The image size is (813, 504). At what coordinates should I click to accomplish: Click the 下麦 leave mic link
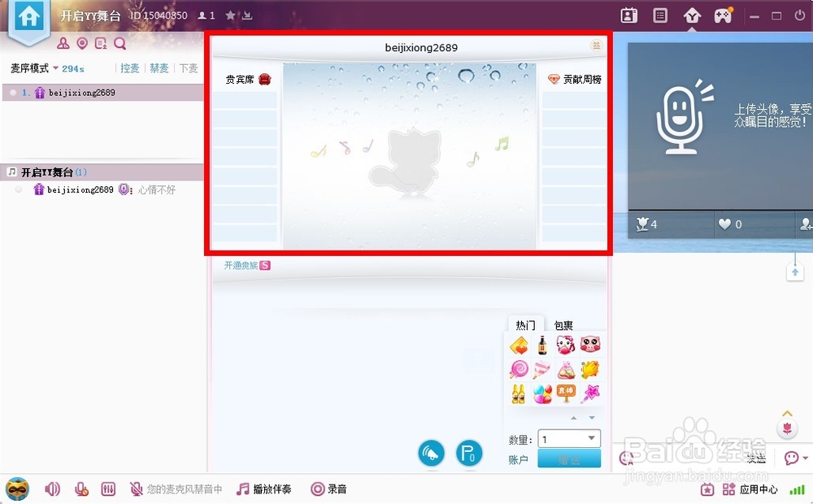click(x=189, y=68)
